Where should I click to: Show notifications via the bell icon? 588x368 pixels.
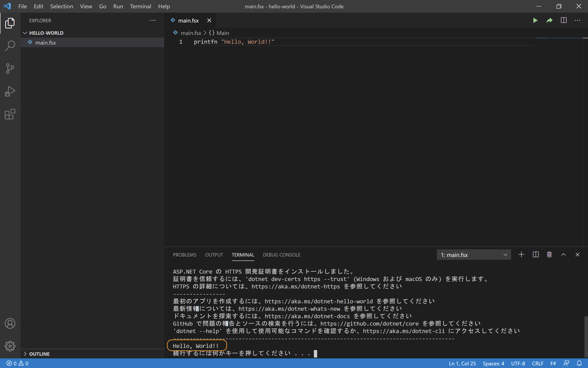coord(579,363)
